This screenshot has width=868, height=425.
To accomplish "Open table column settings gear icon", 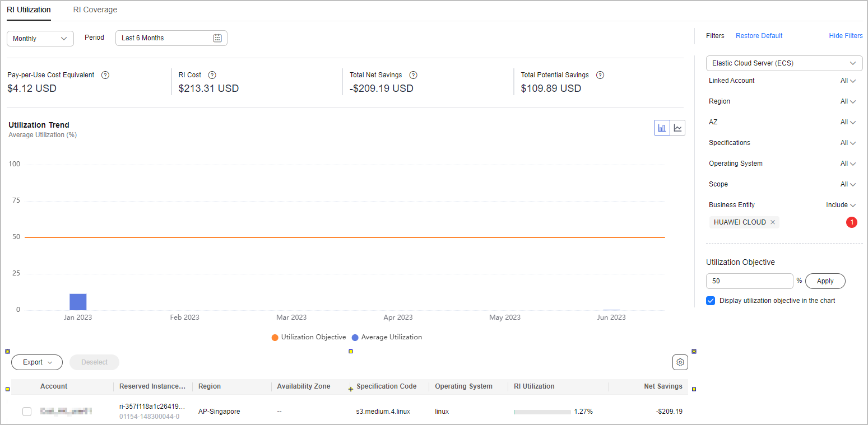I will (x=680, y=362).
